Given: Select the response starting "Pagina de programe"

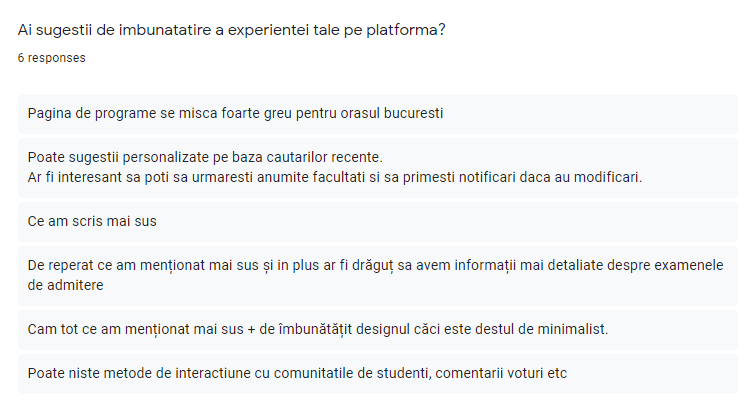Looking at the screenshot, I should click(x=235, y=113).
